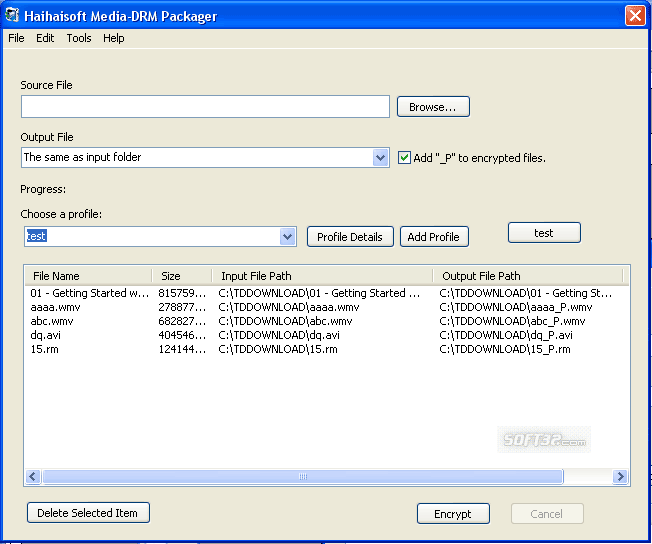
Task: Click size value 278877... for aaaa.wmv
Action: pos(182,307)
